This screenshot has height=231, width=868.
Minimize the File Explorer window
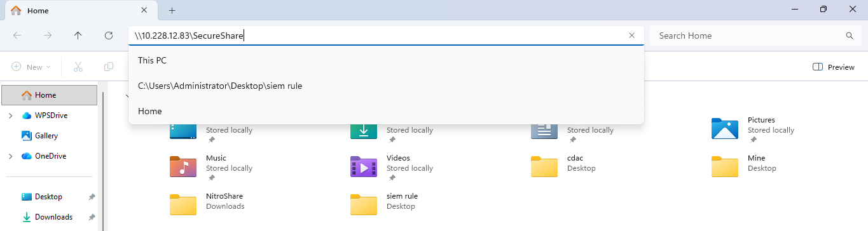tap(795, 10)
